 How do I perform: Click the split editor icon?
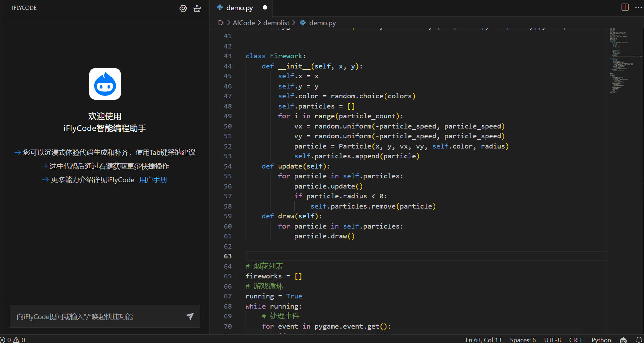point(625,7)
